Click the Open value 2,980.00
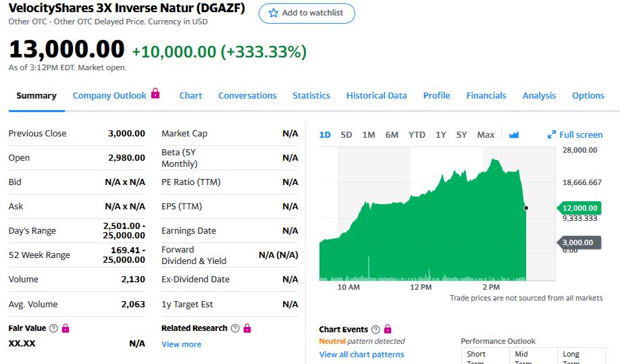 [126, 158]
